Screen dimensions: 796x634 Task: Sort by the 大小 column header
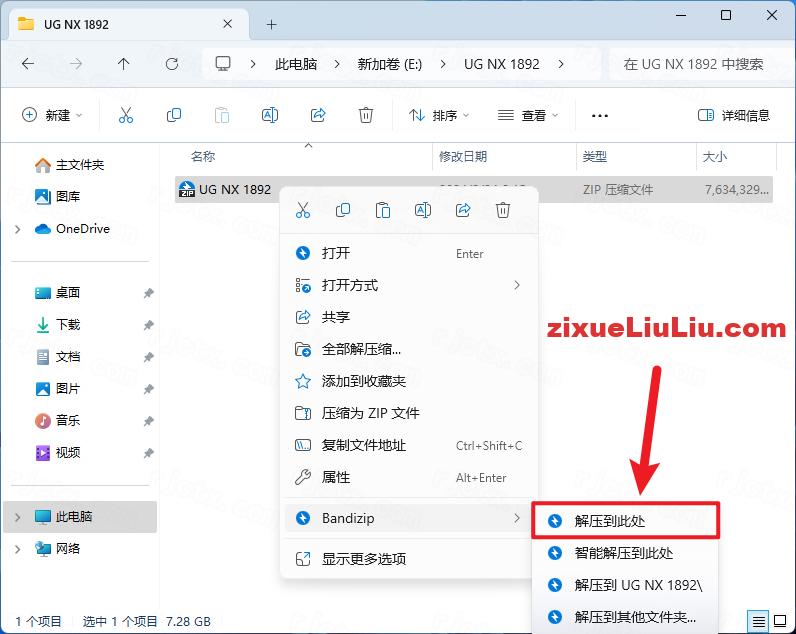(714, 156)
